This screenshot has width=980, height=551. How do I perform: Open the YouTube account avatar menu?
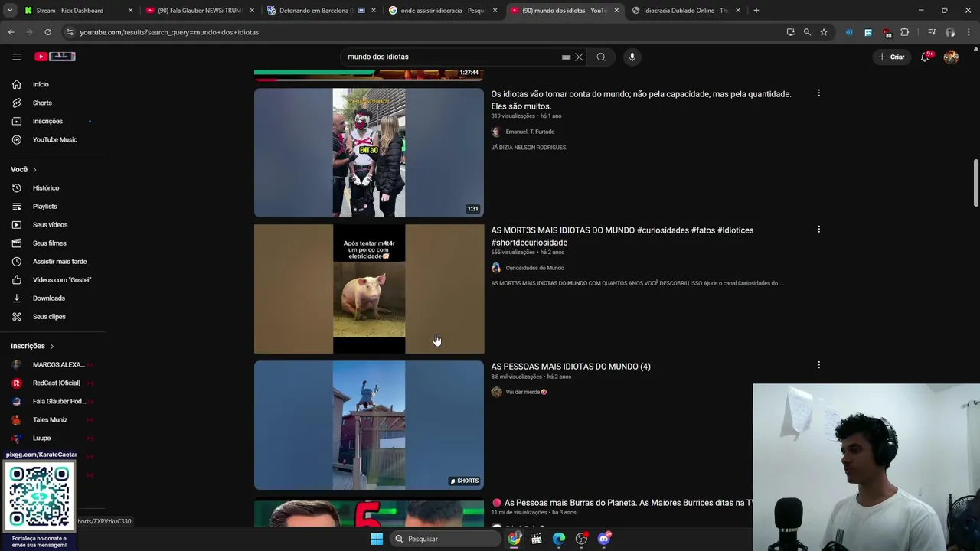951,57
